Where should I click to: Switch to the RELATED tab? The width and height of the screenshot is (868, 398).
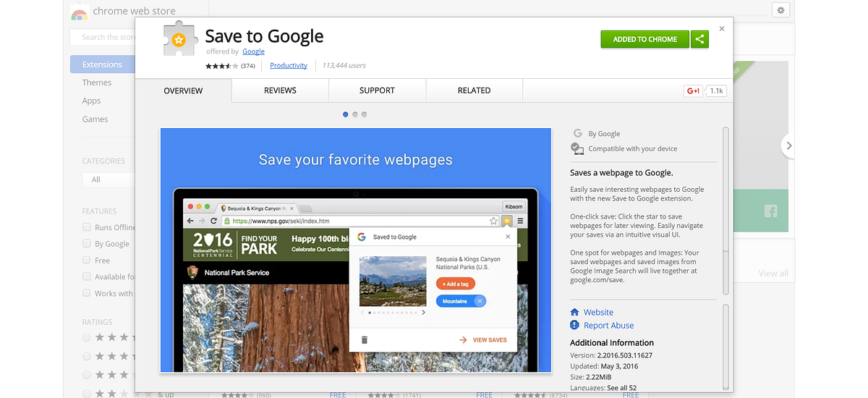pos(474,90)
